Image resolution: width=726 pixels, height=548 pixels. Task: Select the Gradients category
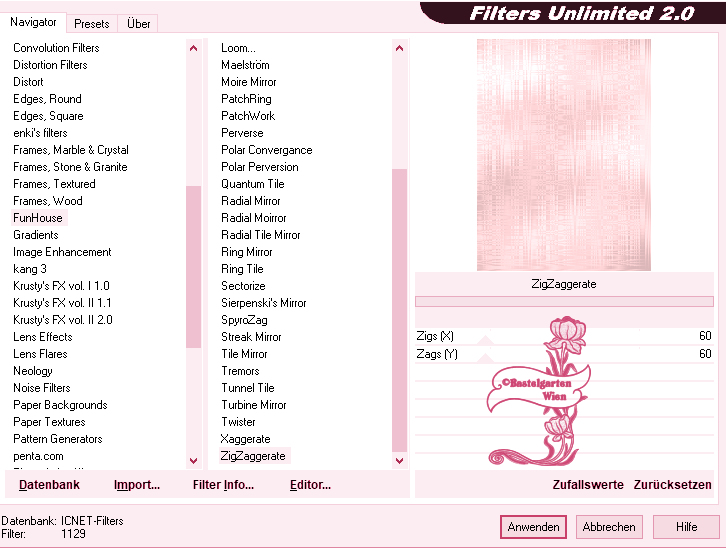36,235
